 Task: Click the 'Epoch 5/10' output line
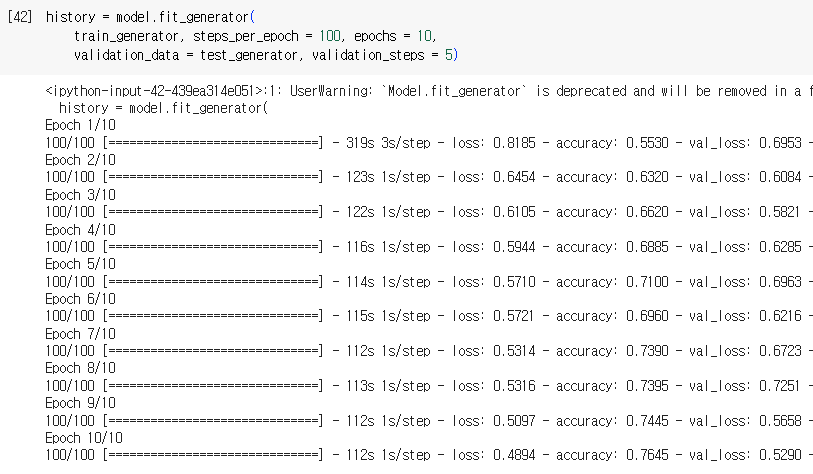click(80, 264)
